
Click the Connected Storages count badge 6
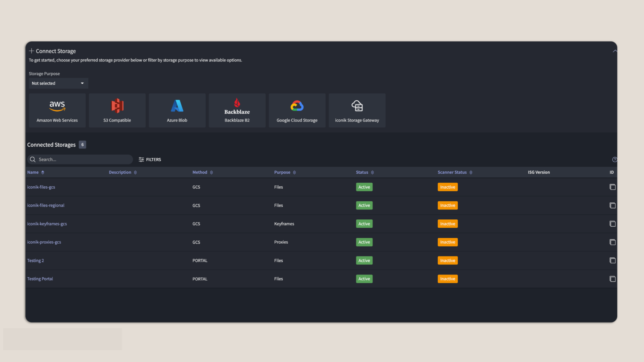click(82, 145)
